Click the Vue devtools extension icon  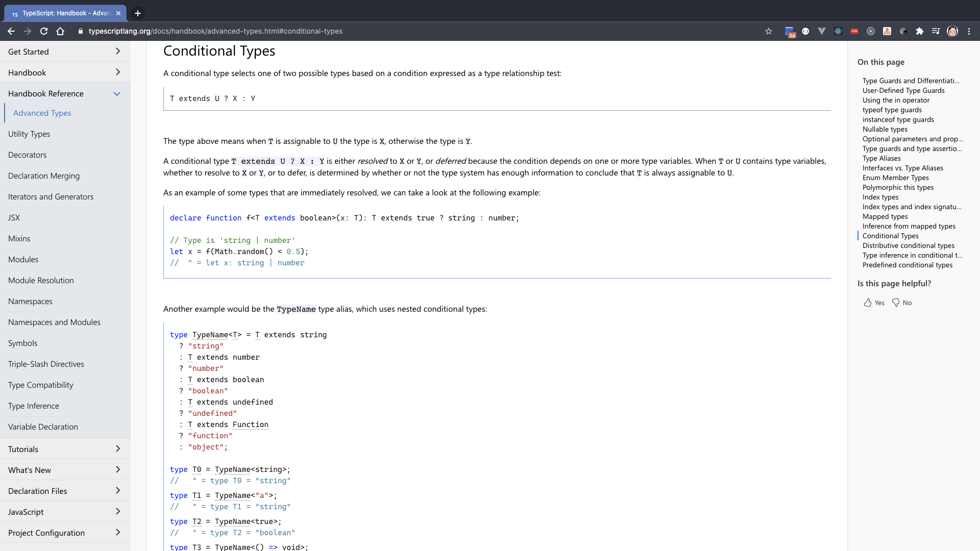point(822,31)
